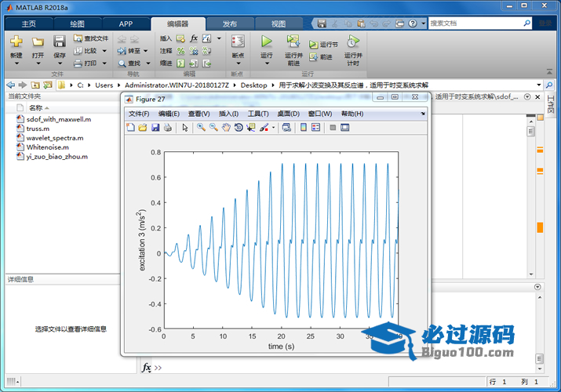Toggle the Edit Plot arrow tool

click(x=185, y=127)
